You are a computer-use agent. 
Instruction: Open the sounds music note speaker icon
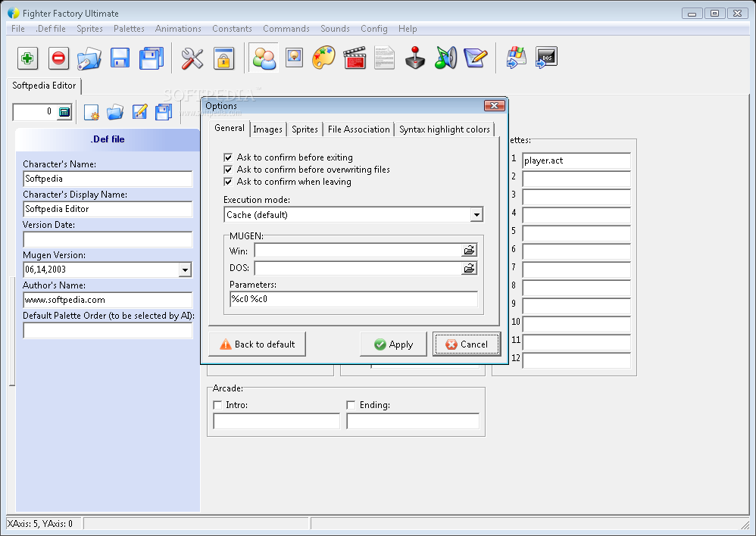445,58
